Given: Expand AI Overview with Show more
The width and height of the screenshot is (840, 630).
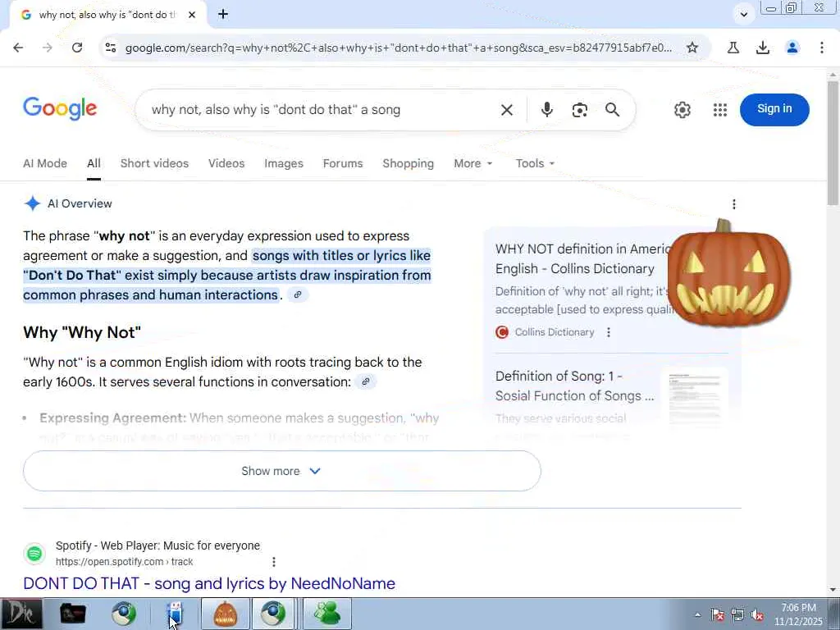Looking at the screenshot, I should click(x=282, y=471).
